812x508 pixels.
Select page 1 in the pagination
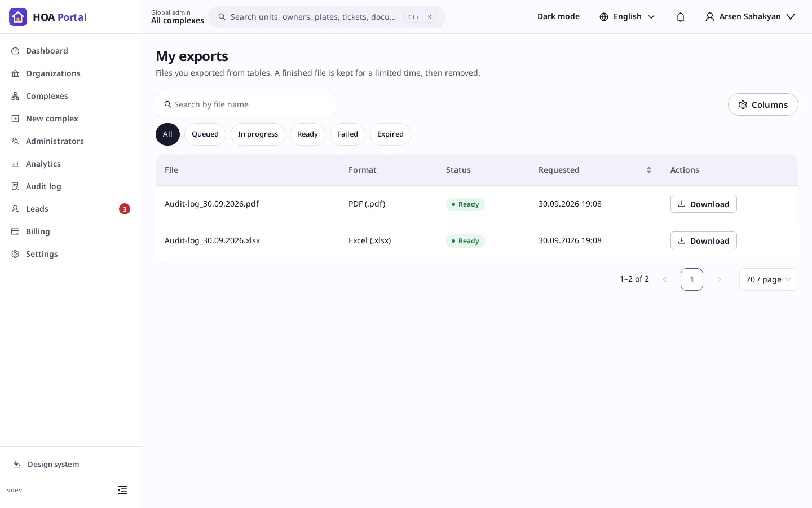click(692, 279)
